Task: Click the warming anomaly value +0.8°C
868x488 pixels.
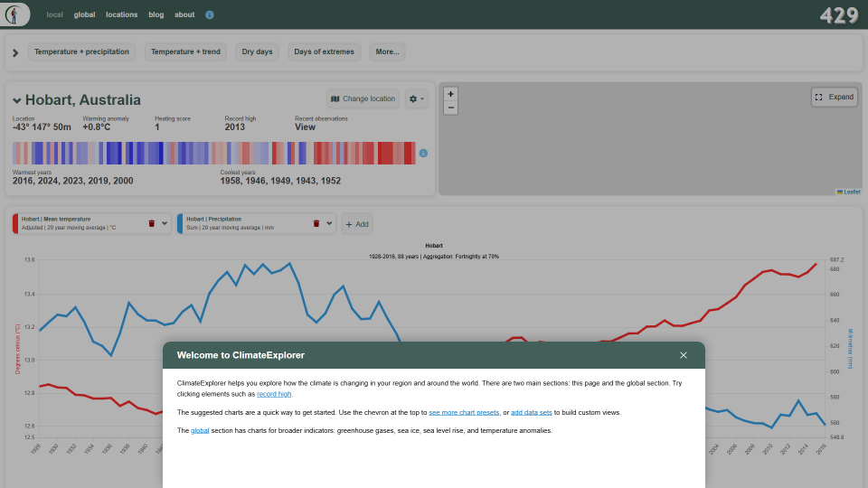Action: pyautogui.click(x=97, y=127)
